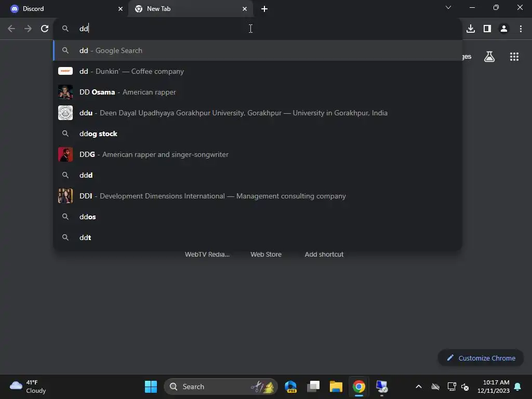Click the taskbar Search box

click(221, 387)
